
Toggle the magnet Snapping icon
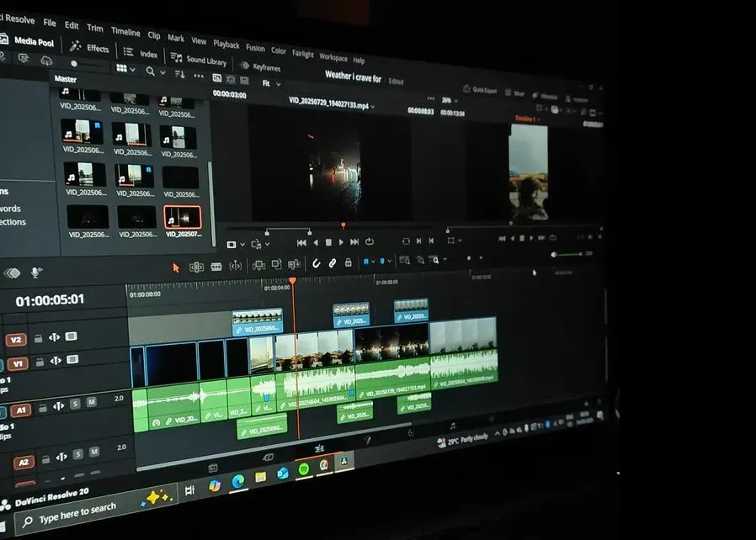click(x=316, y=263)
